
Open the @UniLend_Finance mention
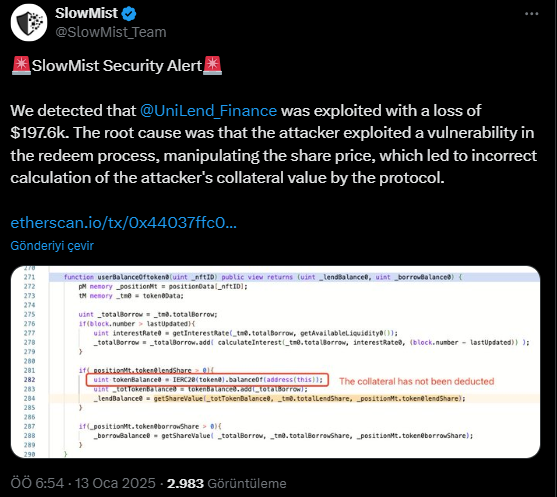pos(208,111)
